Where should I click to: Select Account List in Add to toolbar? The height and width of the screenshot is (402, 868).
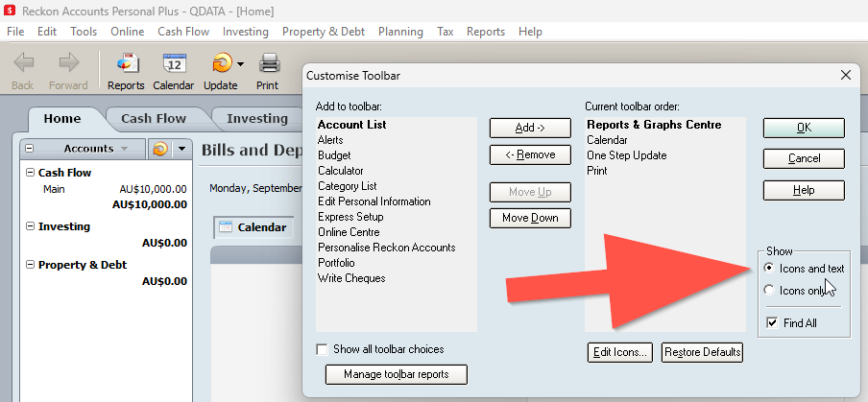point(352,125)
